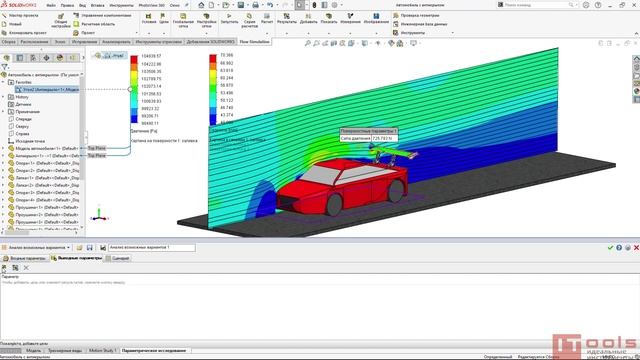Expand Модель автомобиля<1> tree node

pyautogui.click(x=3, y=148)
